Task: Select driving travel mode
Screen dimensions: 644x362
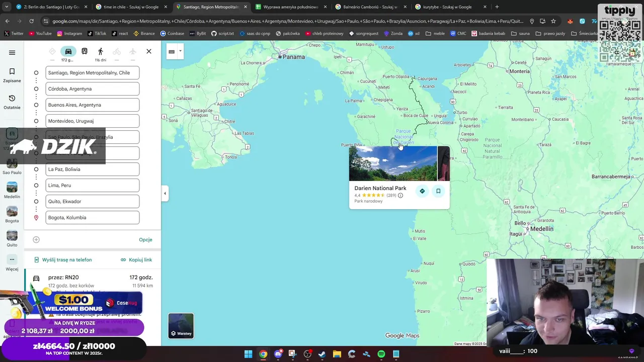Action: pyautogui.click(x=68, y=51)
